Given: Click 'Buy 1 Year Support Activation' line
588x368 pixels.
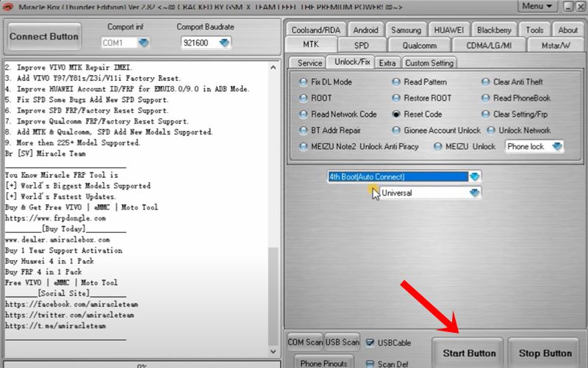Looking at the screenshot, I should coord(63,250).
